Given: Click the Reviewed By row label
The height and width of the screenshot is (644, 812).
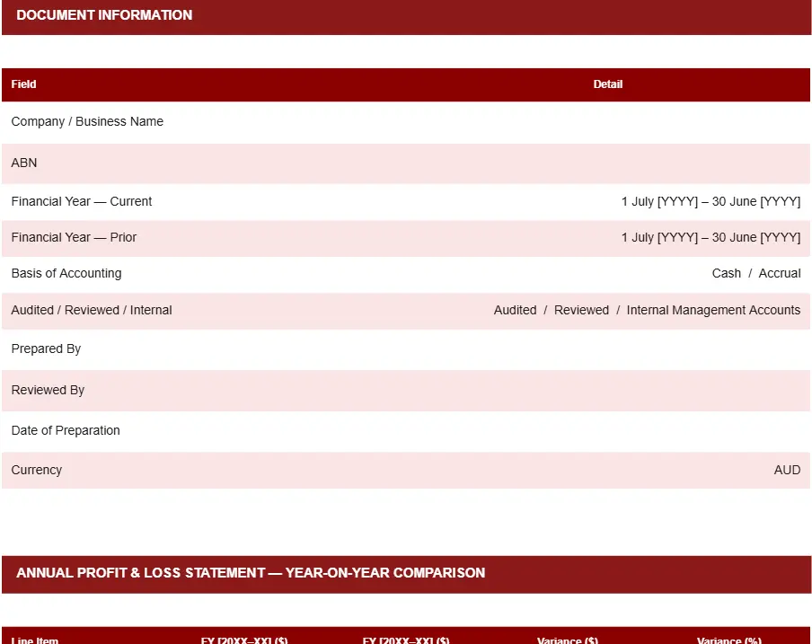Looking at the screenshot, I should [x=48, y=391].
